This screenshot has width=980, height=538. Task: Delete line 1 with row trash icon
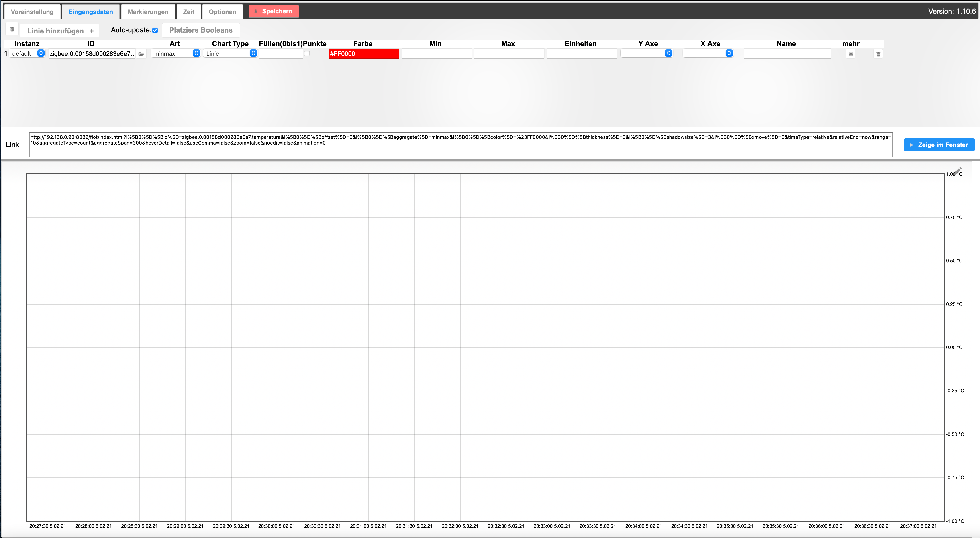pyautogui.click(x=878, y=54)
